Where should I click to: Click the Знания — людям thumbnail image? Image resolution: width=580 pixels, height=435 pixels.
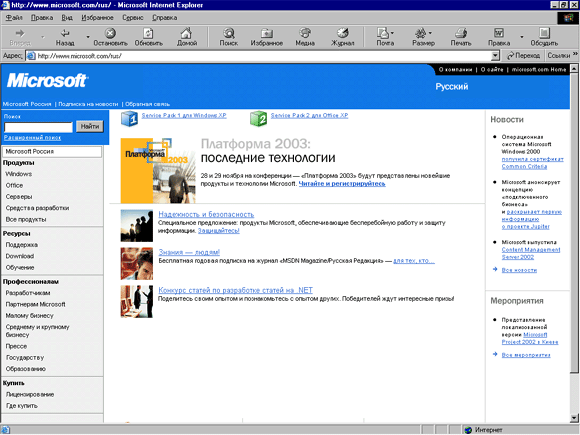coord(136,264)
